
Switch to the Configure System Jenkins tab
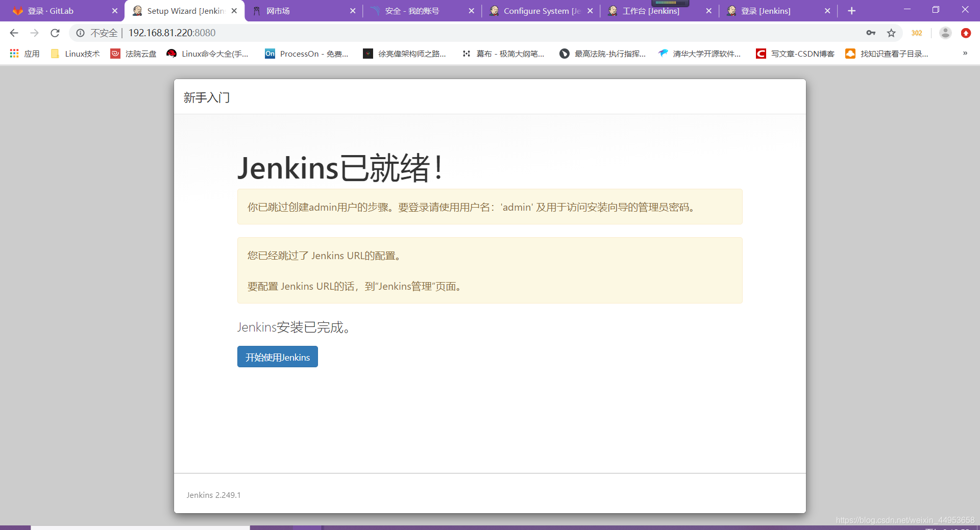tap(541, 11)
